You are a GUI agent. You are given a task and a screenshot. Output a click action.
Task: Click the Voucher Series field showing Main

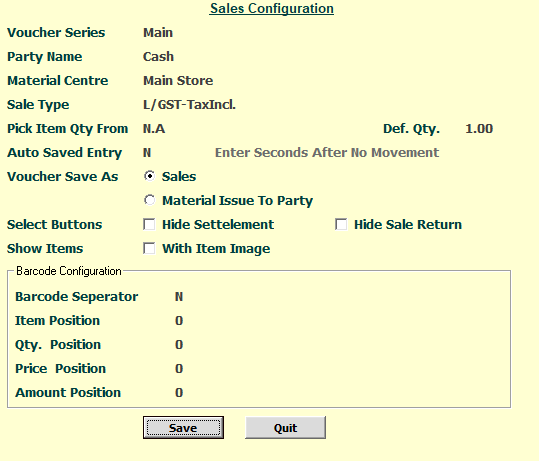158,33
